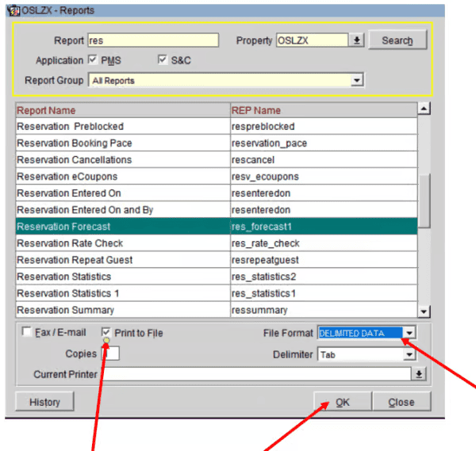Click the Opera app icon in title bar
476x451 pixels.
point(10,9)
